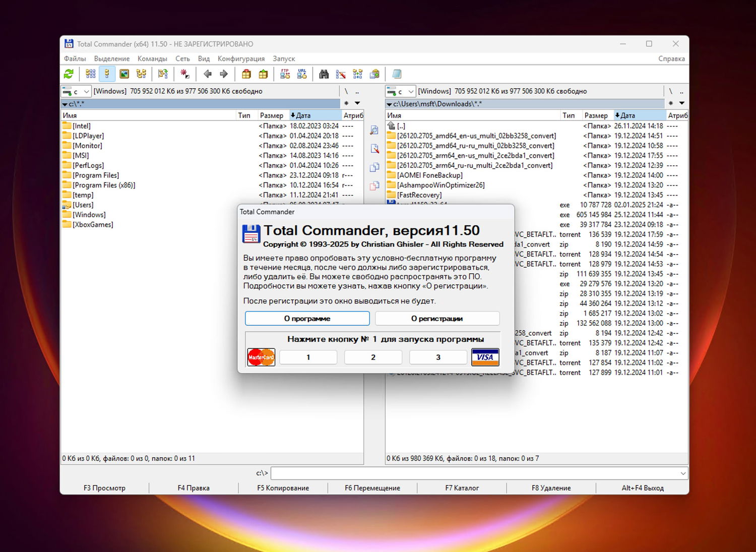Click the F7 Каталог button
The height and width of the screenshot is (552, 756).
pos(462,488)
